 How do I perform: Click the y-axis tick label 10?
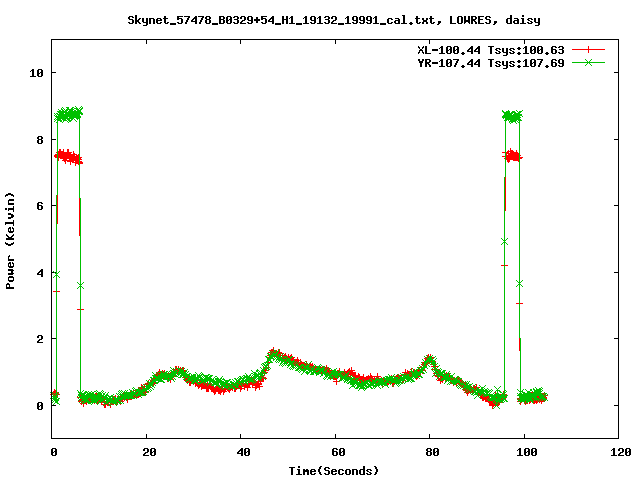pos(36,73)
